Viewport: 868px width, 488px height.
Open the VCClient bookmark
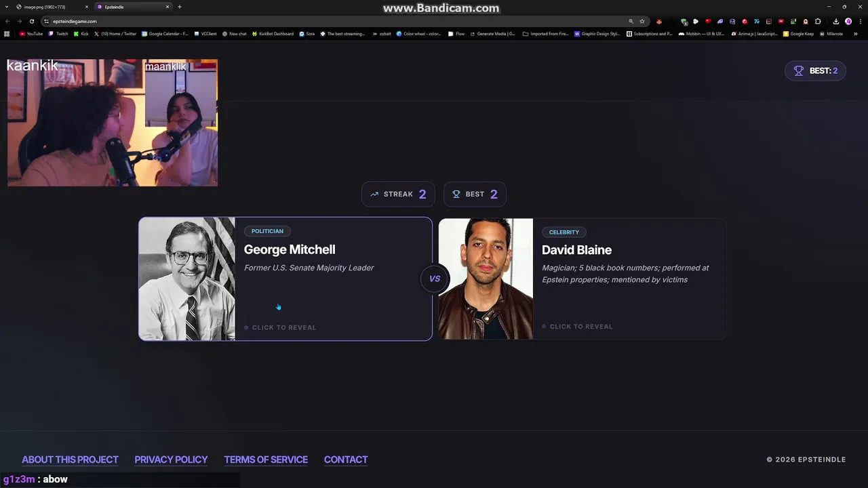(205, 33)
